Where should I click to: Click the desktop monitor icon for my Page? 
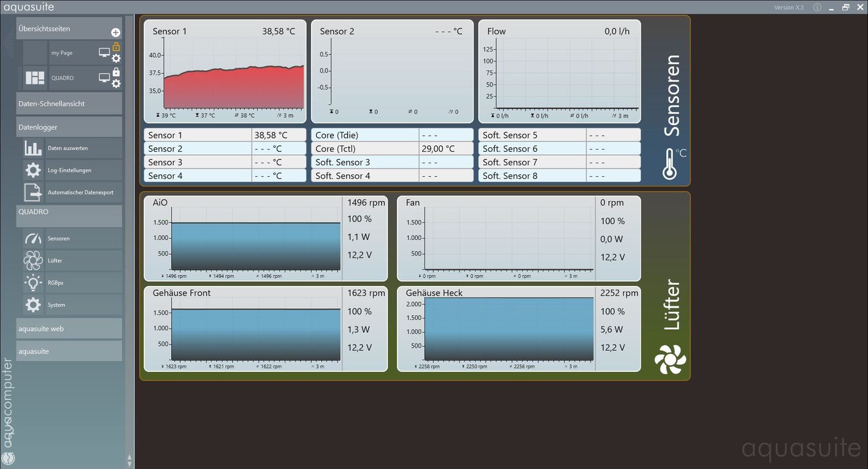[x=104, y=52]
